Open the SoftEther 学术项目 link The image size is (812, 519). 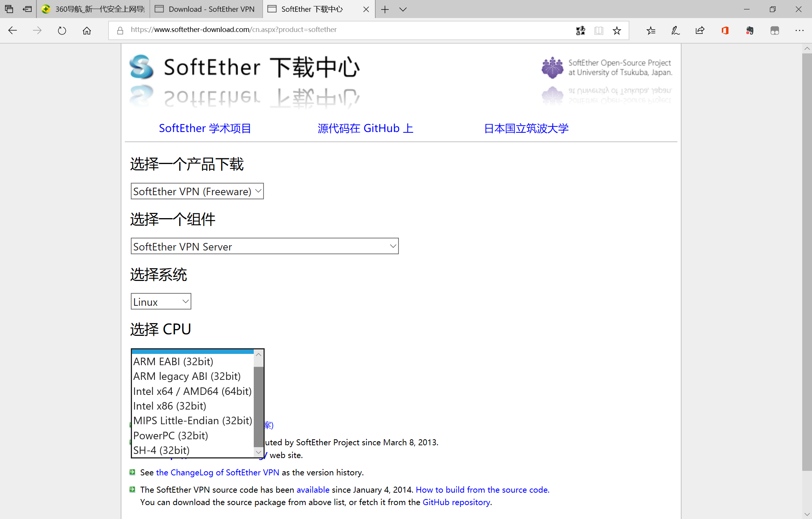(x=205, y=128)
